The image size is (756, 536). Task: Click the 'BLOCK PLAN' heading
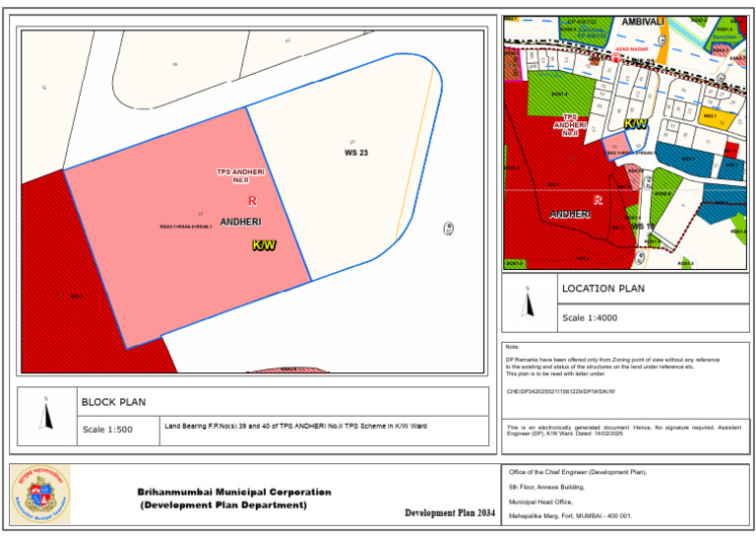tap(113, 402)
